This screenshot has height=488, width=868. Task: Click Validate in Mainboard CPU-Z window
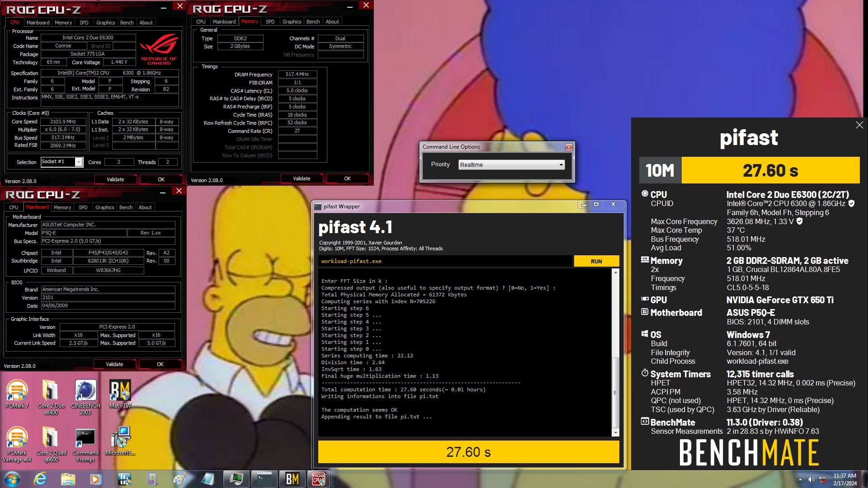pos(114,364)
